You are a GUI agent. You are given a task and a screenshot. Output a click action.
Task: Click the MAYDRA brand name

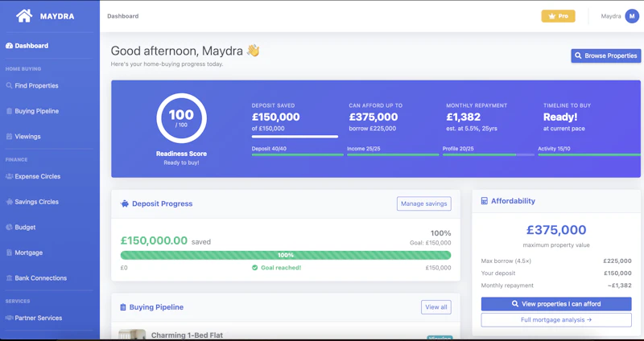click(57, 16)
